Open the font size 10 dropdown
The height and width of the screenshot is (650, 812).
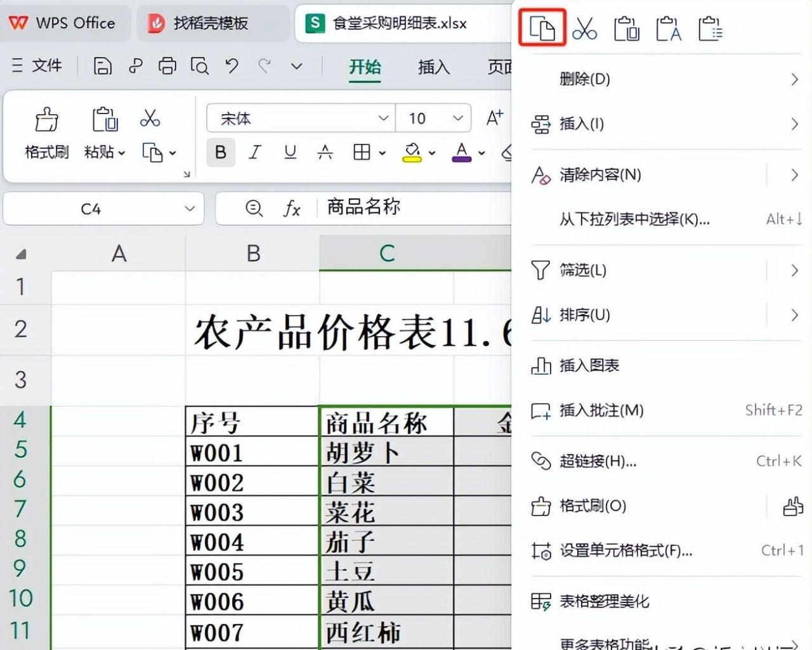coord(457,118)
